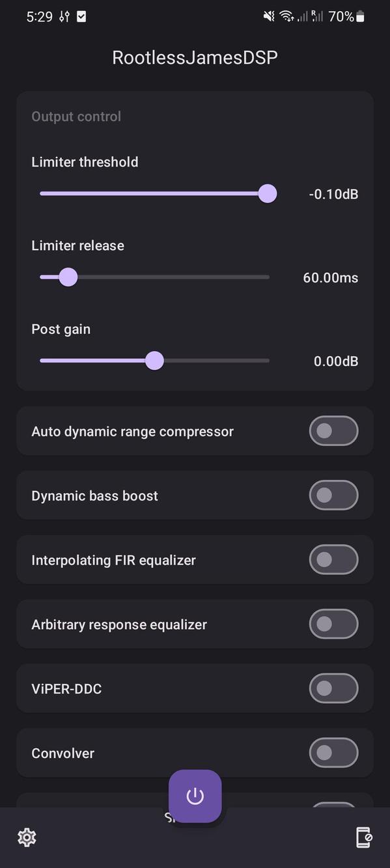Tap the battery icon showing 70%

[x=360, y=16]
